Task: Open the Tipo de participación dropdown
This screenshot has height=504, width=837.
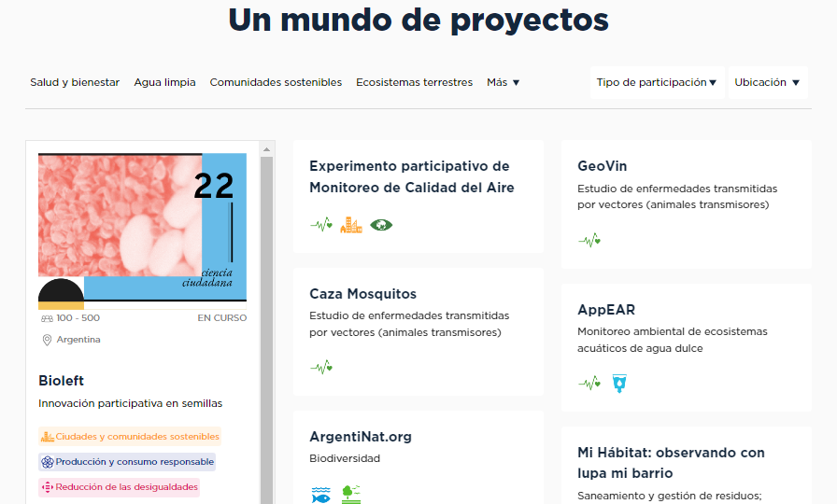Action: pyautogui.click(x=657, y=82)
